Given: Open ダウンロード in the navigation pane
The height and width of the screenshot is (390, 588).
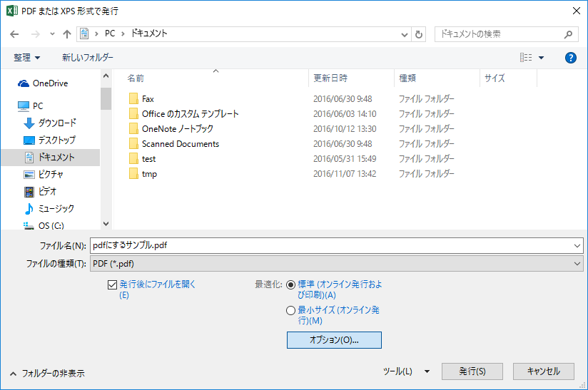Looking at the screenshot, I should click(x=50, y=123).
